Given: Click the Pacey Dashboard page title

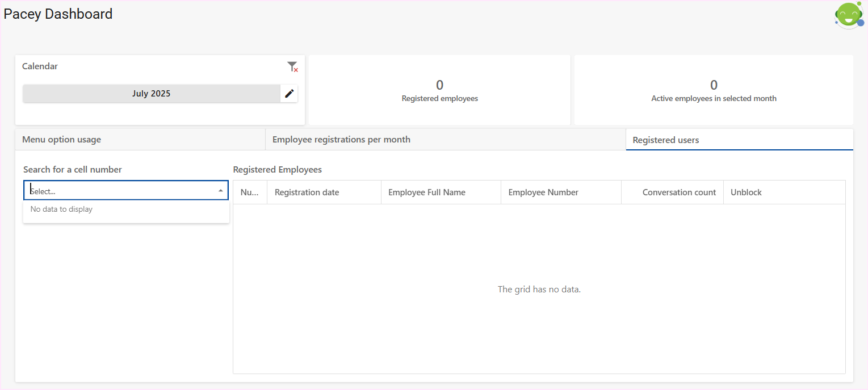Looking at the screenshot, I should [x=58, y=14].
